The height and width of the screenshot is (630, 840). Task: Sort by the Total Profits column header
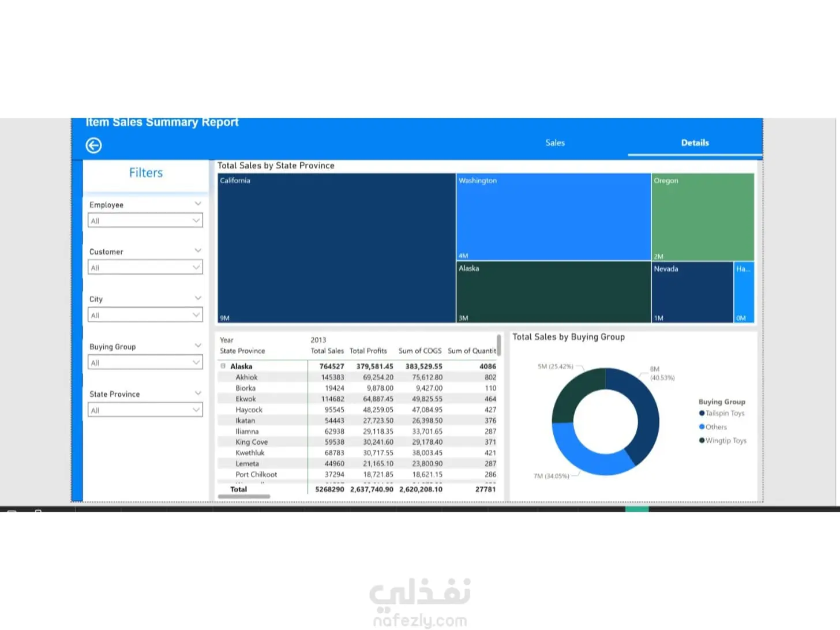pyautogui.click(x=368, y=351)
